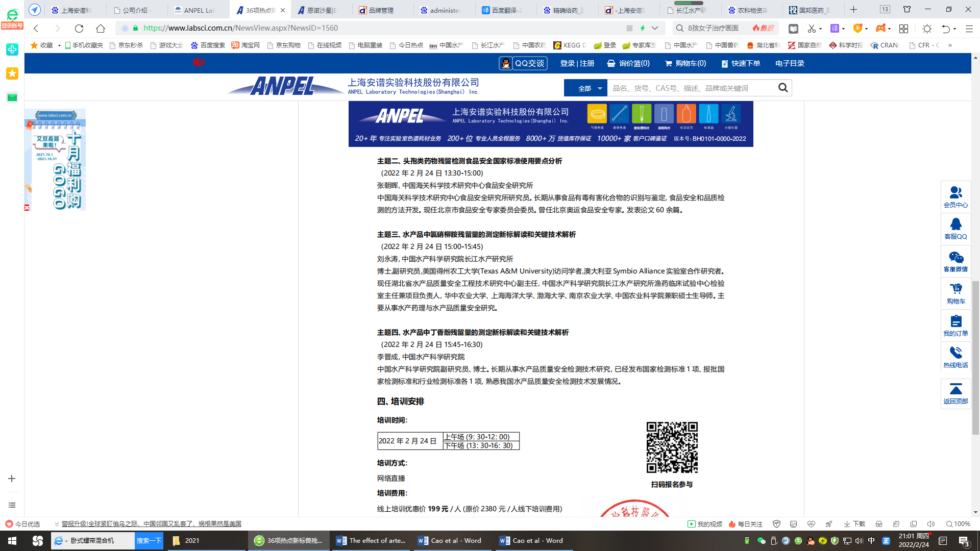Switch to ANPEL Lab browser tab
This screenshot has height=551, width=980.
click(198, 10)
